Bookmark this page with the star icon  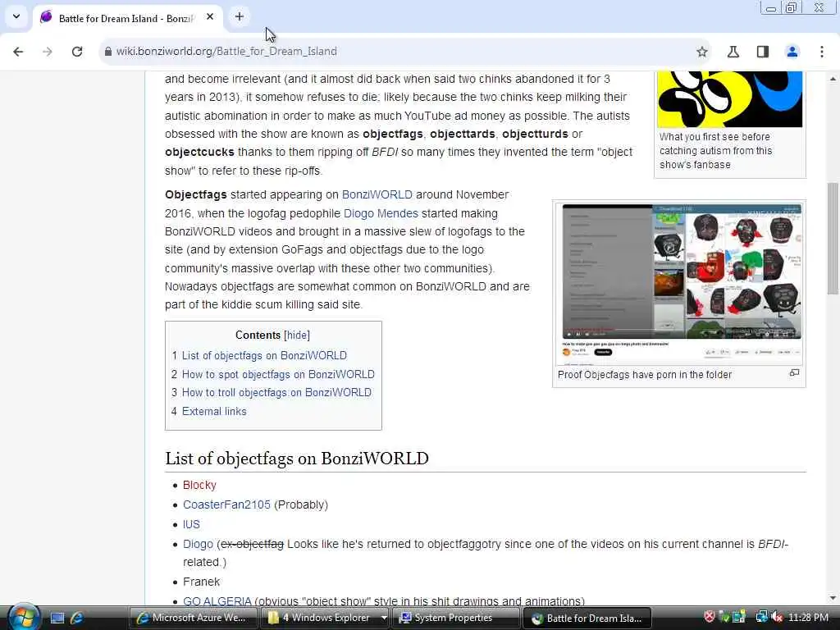[x=702, y=52]
